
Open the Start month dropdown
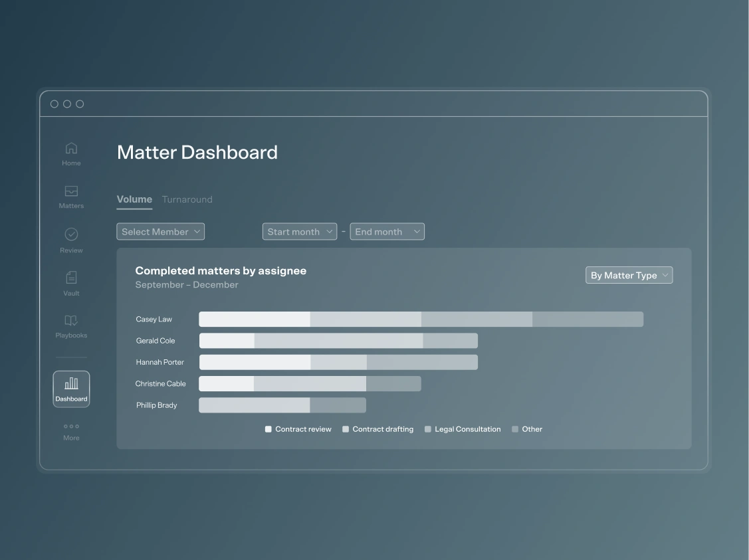[300, 232]
